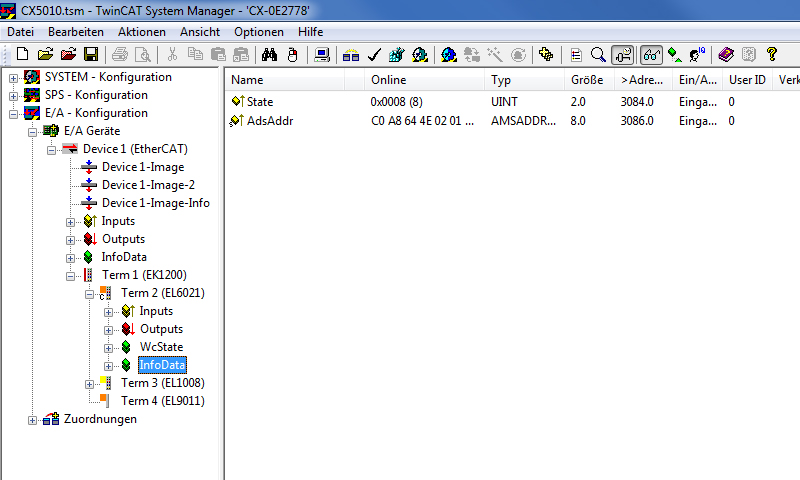
Task: Click the Save floppy disk icon
Action: [x=91, y=54]
